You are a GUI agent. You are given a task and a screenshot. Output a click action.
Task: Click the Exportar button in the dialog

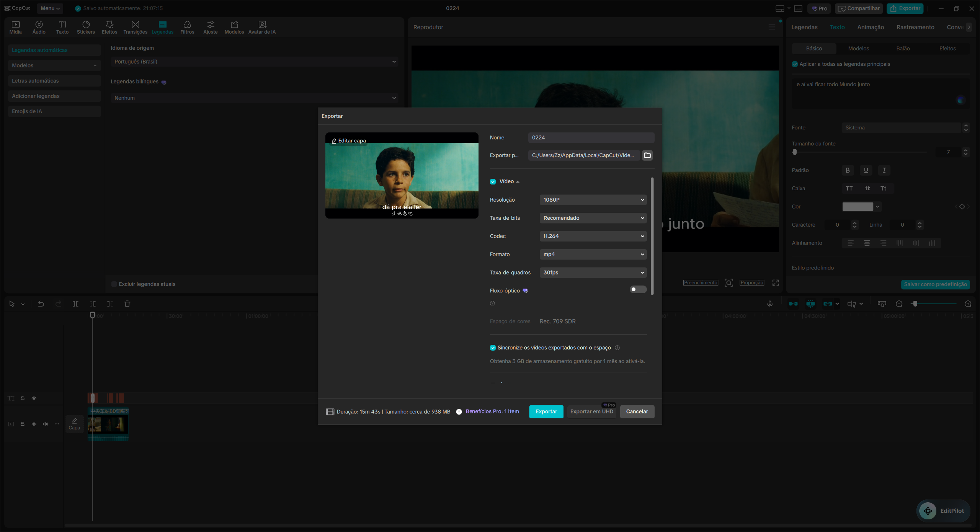point(546,411)
